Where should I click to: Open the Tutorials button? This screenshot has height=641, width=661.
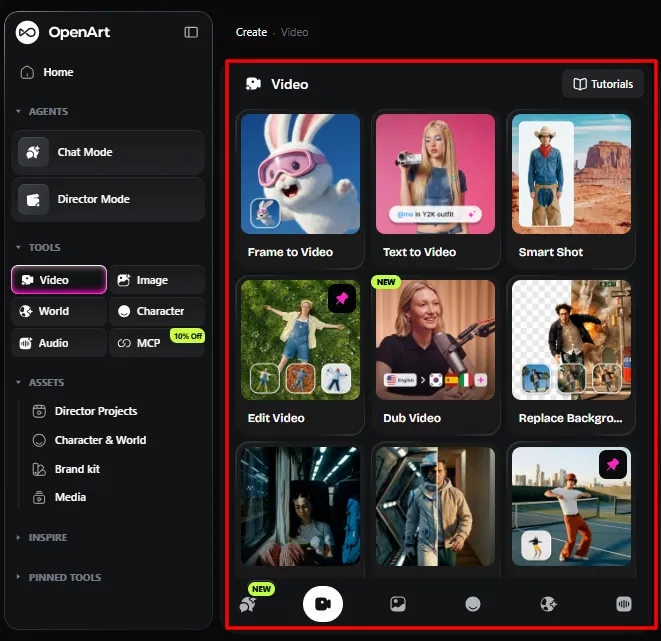pos(603,84)
